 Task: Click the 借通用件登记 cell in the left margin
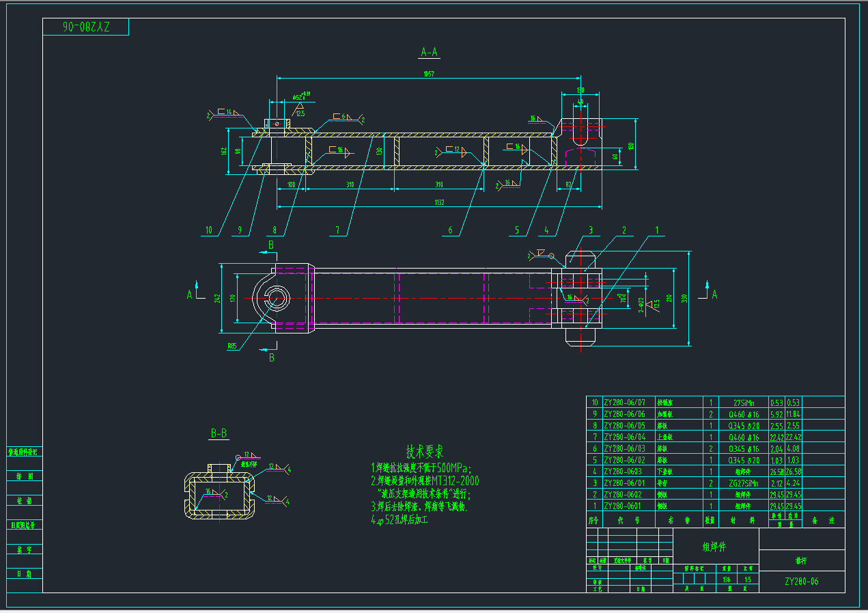coord(25,452)
